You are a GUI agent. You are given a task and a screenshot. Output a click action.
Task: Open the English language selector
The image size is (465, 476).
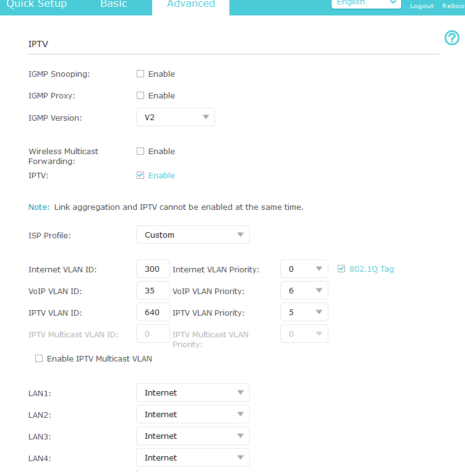[x=366, y=4]
